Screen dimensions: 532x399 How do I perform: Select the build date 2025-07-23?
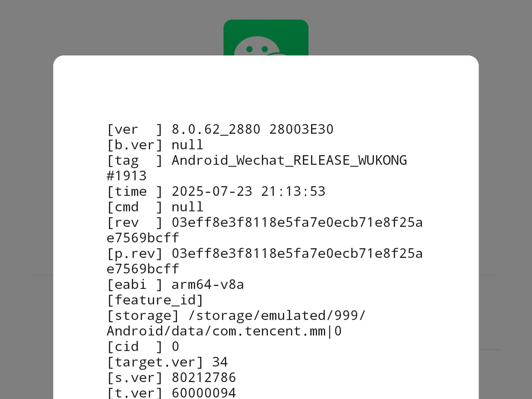(x=212, y=192)
